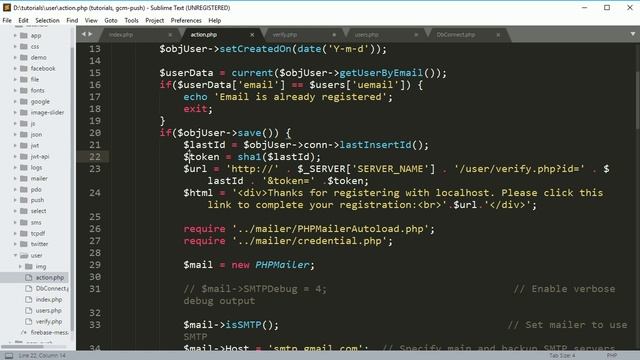Click line number 22 in gutter
The image size is (640, 360).
(x=95, y=157)
